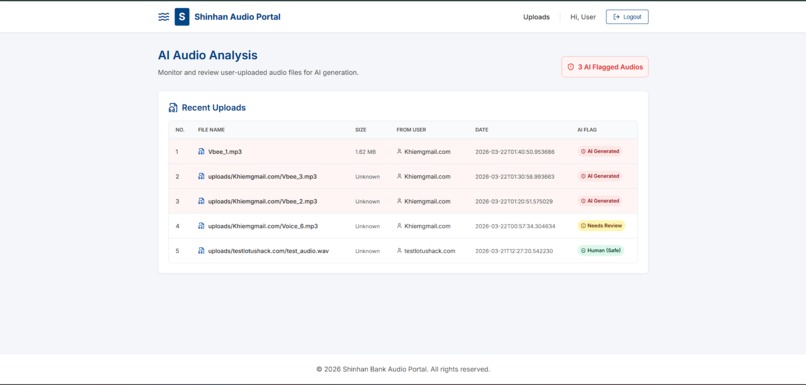The height and width of the screenshot is (385, 806).
Task: Open uploads/testlotushack.com/test_audio.wav
Action: (268, 251)
